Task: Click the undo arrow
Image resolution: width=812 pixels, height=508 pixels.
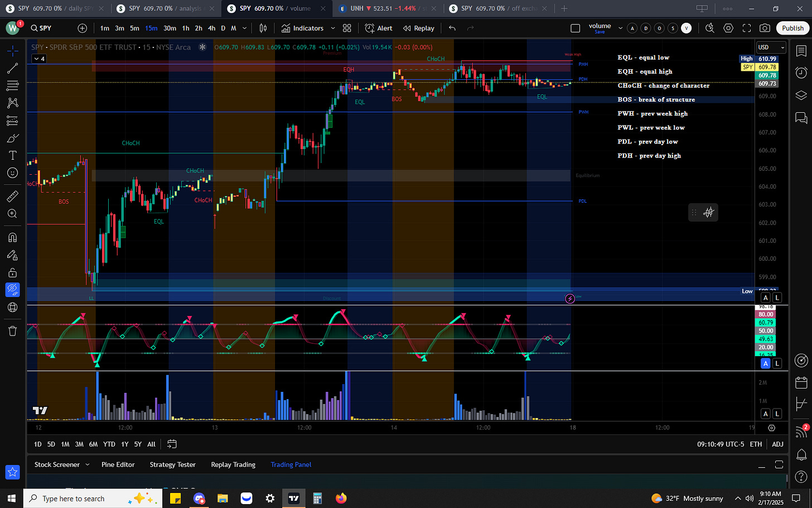Action: [452, 28]
